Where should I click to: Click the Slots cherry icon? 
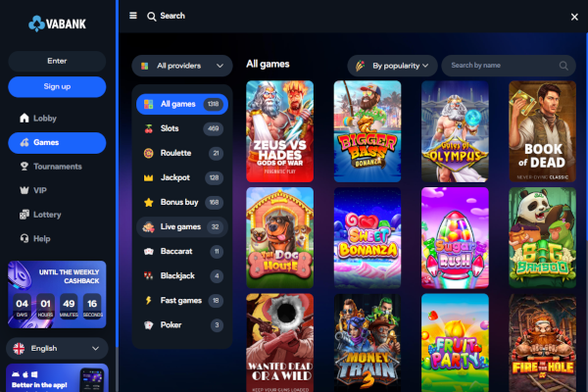click(149, 128)
